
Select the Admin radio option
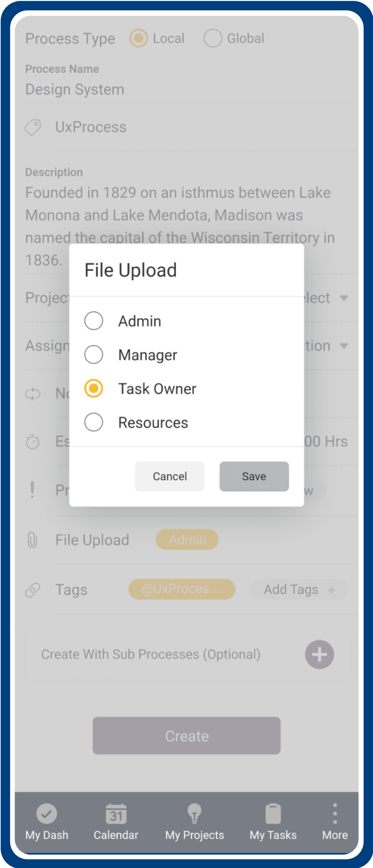(x=94, y=321)
